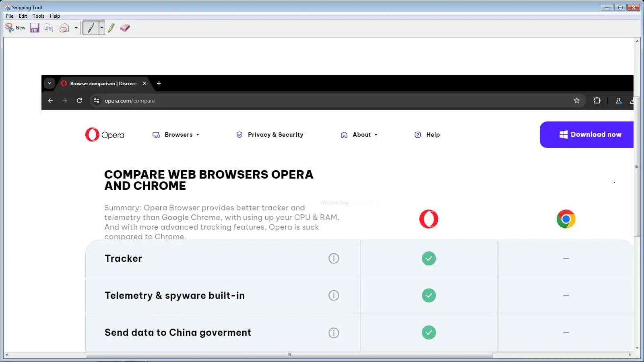Open Telemetry & spyware info icon
Screen dimensions: 644x362
[x=334, y=295]
